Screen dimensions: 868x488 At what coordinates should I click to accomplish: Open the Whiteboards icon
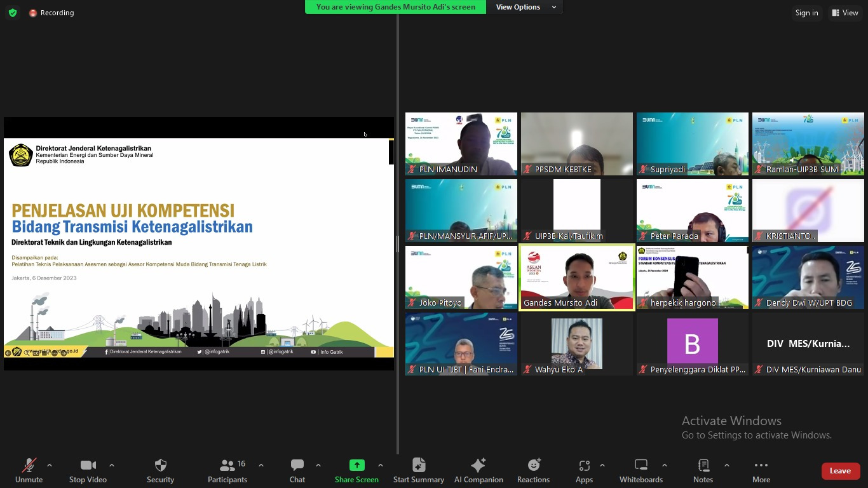(641, 465)
